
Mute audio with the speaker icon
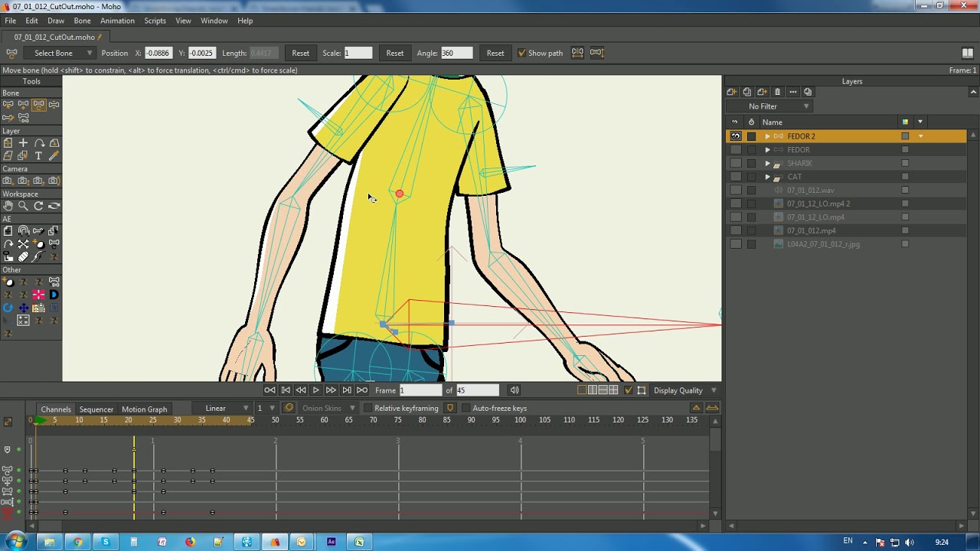click(514, 390)
